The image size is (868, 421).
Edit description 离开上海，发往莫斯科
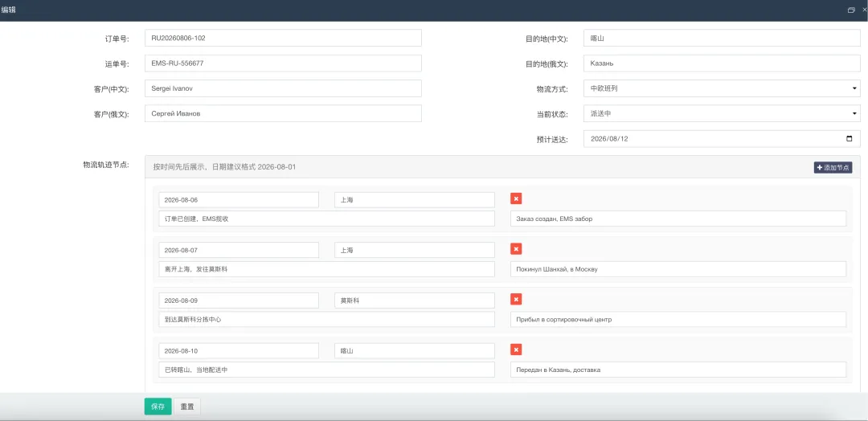[x=326, y=269]
